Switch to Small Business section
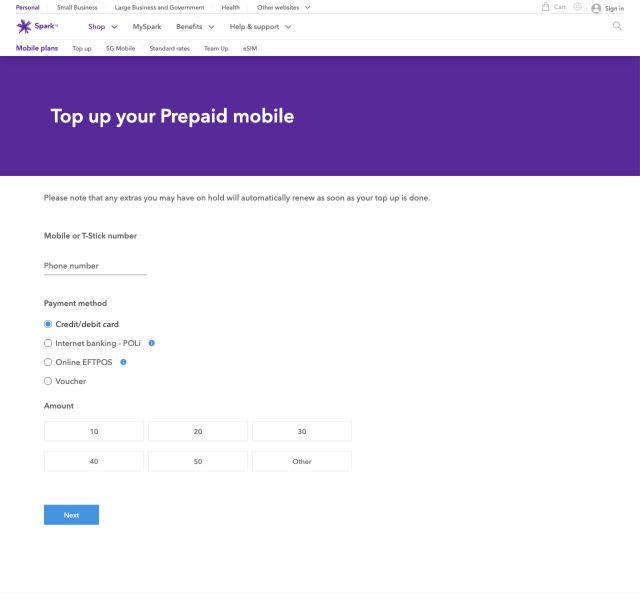This screenshot has width=640, height=600. tap(77, 7)
